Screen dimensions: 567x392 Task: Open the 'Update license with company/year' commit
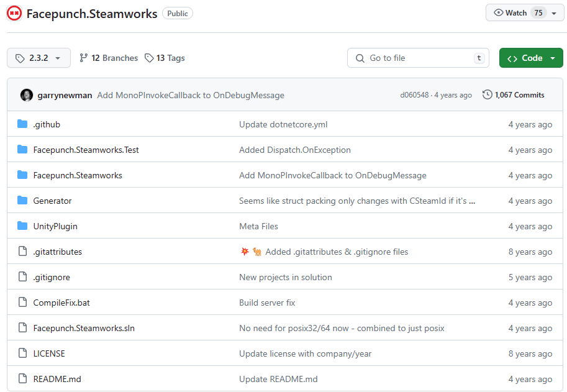305,353
